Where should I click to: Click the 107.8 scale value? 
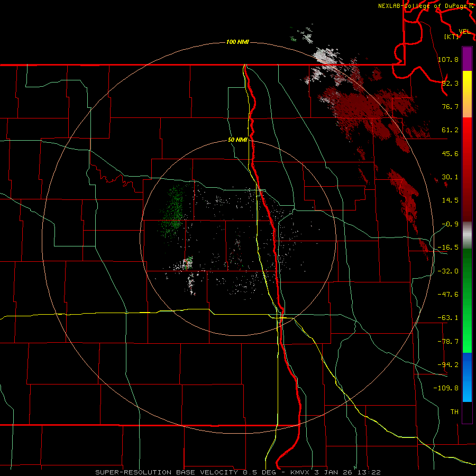448,59
